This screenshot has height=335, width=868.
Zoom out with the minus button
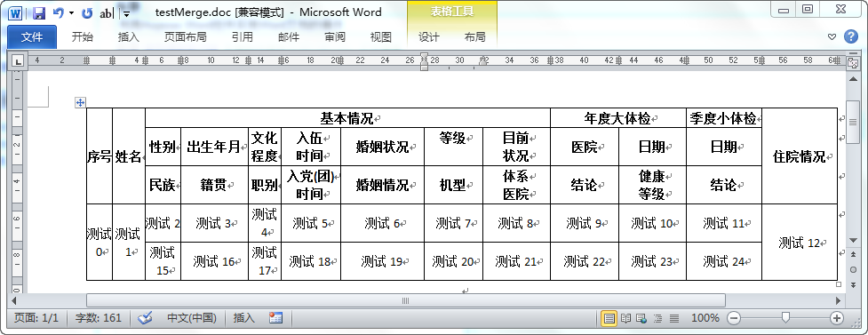click(734, 318)
